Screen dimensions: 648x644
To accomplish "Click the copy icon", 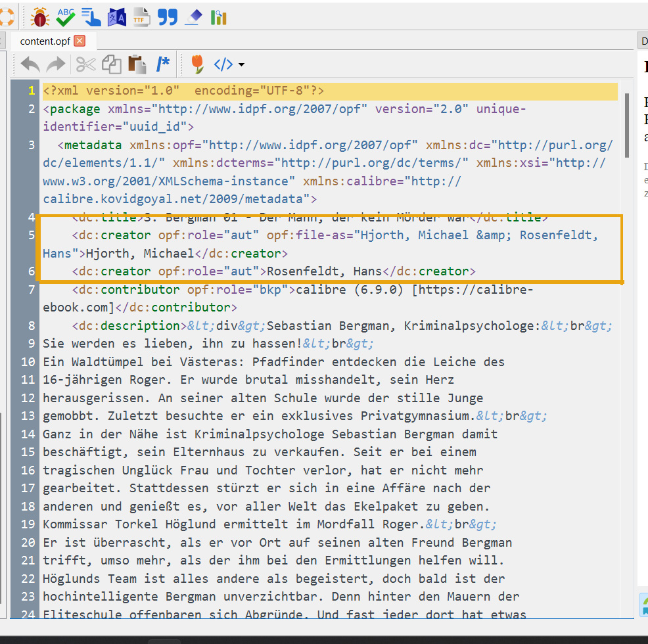I will point(112,64).
